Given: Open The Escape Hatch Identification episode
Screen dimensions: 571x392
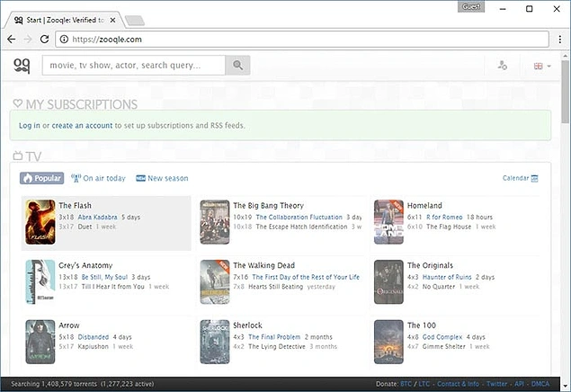Looking at the screenshot, I should tap(301, 227).
